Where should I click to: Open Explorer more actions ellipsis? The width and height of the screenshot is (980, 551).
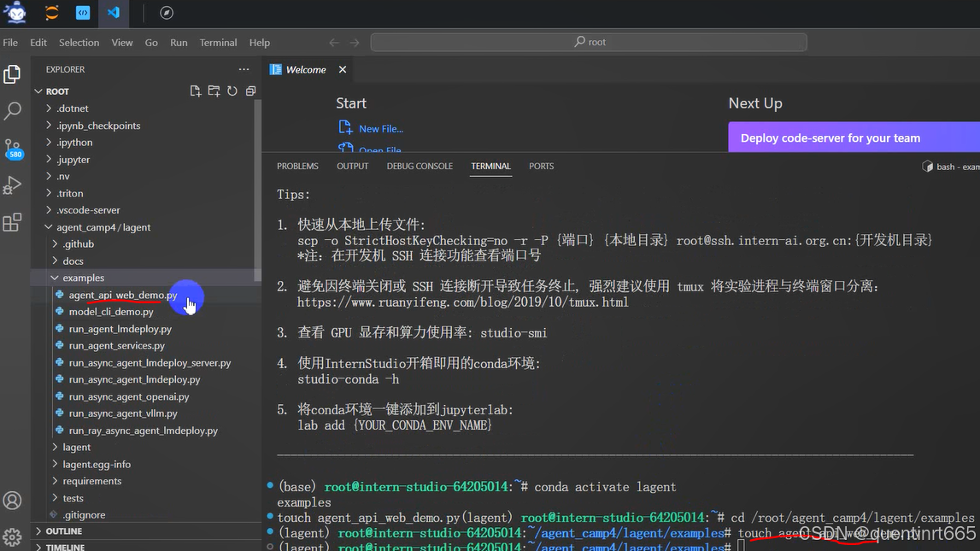pos(244,69)
